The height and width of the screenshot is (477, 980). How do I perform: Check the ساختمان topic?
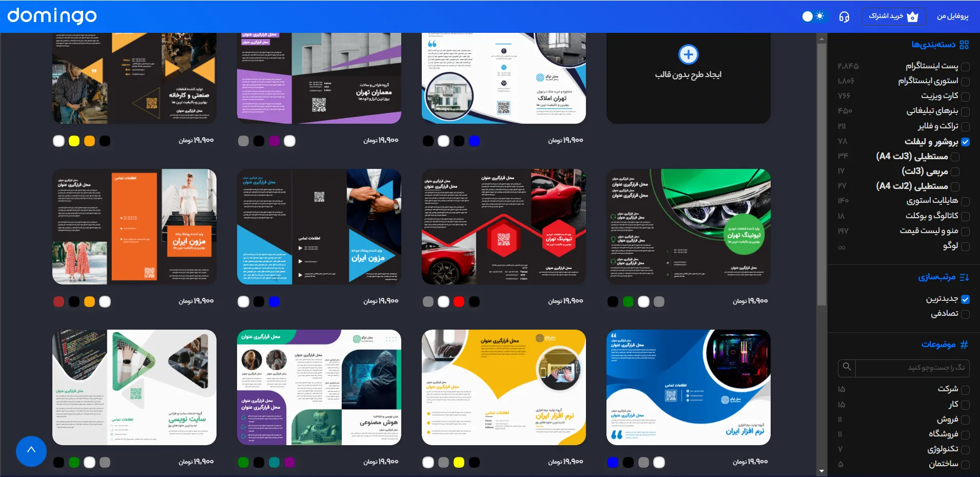(x=965, y=465)
